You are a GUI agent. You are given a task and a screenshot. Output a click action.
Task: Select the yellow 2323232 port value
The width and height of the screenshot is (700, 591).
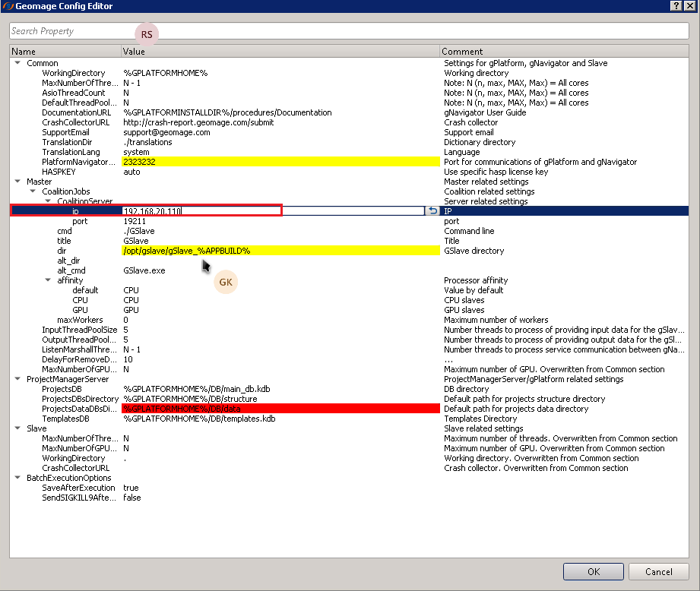click(x=280, y=162)
